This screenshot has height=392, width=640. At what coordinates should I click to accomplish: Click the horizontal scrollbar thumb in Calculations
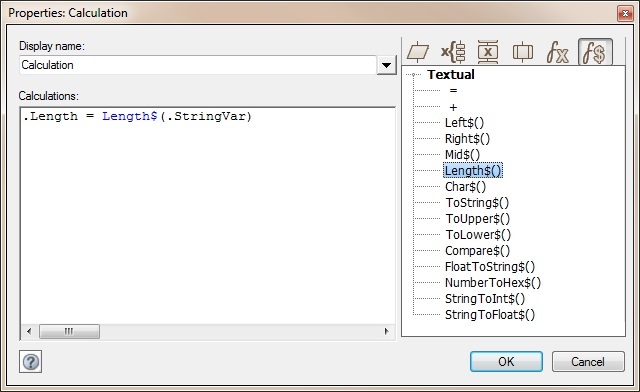point(69,331)
